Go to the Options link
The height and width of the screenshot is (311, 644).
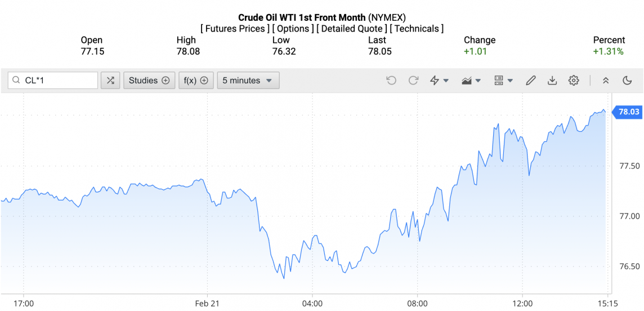click(293, 28)
